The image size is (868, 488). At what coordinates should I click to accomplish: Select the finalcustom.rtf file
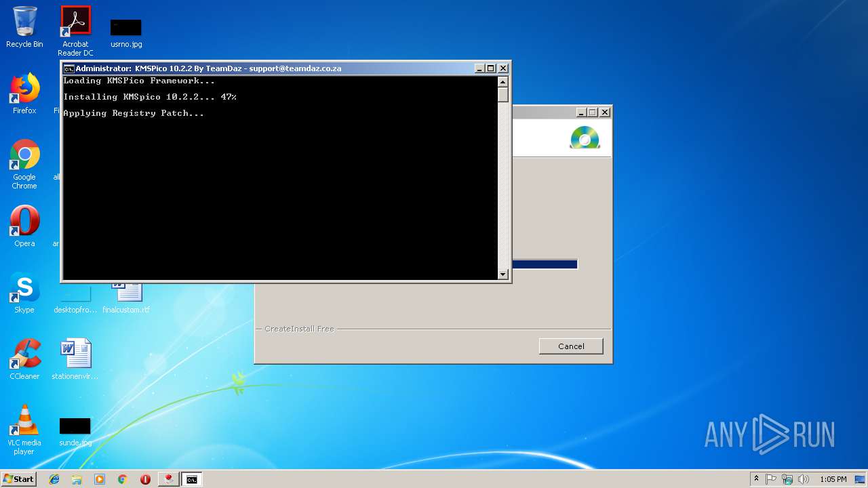(126, 298)
